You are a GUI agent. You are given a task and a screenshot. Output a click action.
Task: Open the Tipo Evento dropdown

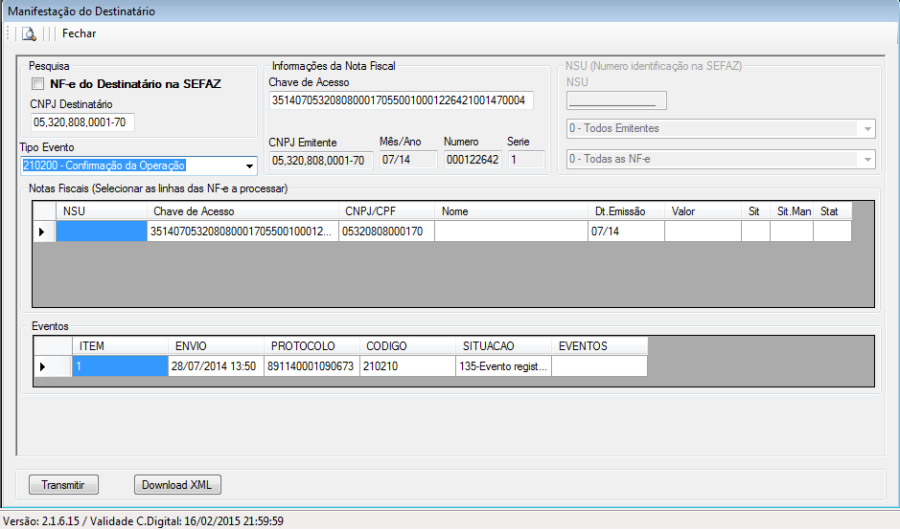[x=249, y=166]
